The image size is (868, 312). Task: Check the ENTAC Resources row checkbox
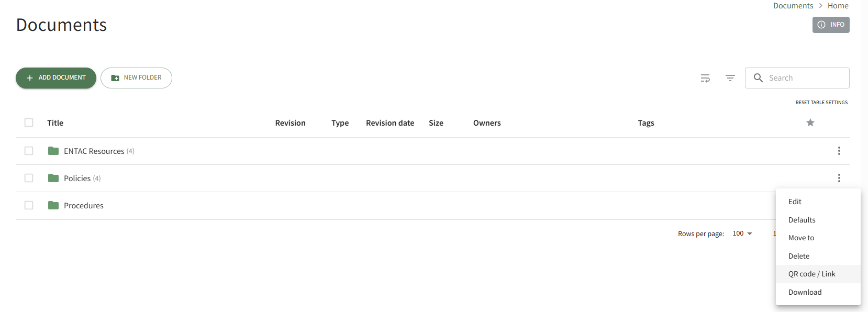29,151
